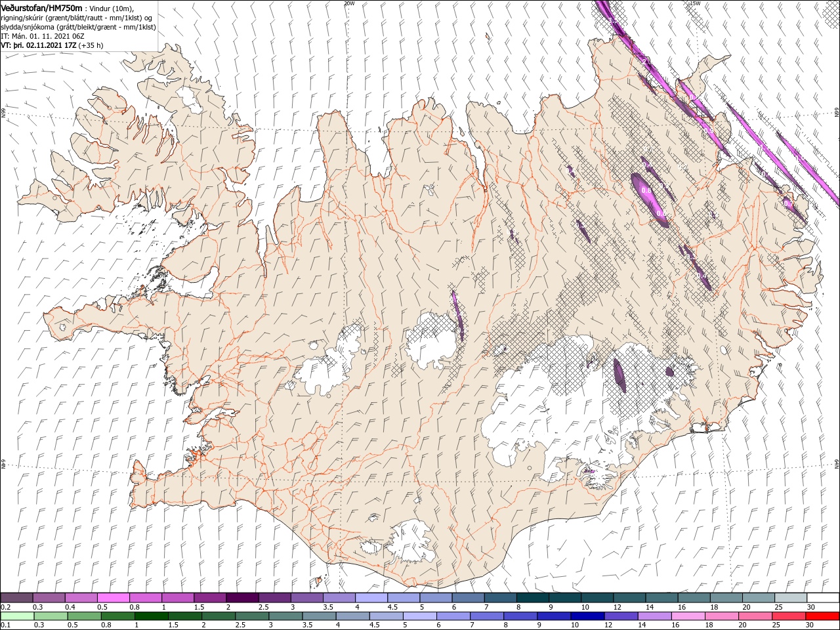840x630 pixels.
Task: Pick the light pink 16–18 swatch in bottom row
Action: 688,616
